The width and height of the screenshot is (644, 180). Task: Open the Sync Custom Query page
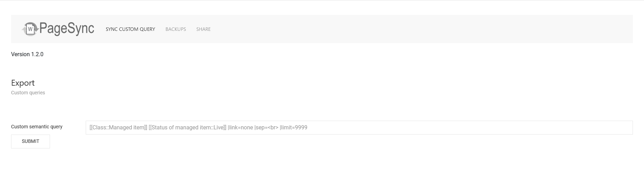tap(130, 29)
